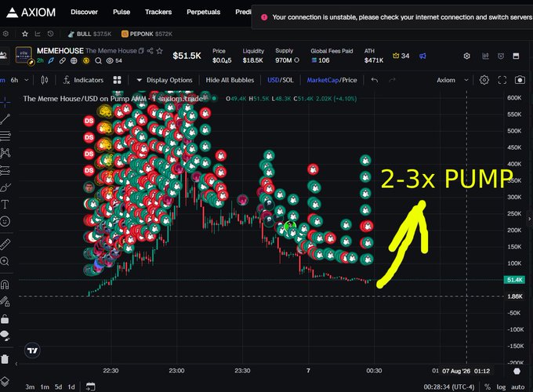Open the settings gear at the ticker bar's start
This screenshot has width=533, height=392.
tap(5, 34)
